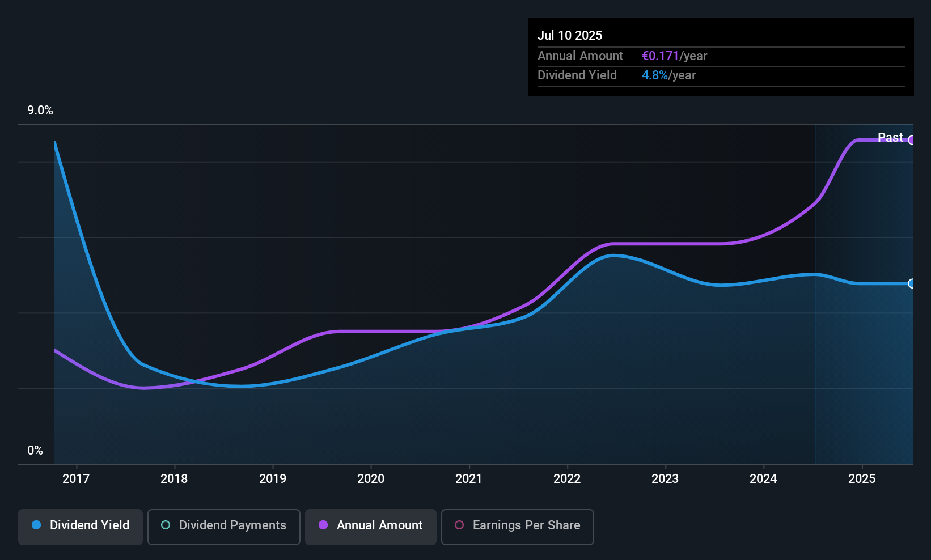Toggle the Dividend Yield legend series
931x560 pixels.
click(x=81, y=525)
